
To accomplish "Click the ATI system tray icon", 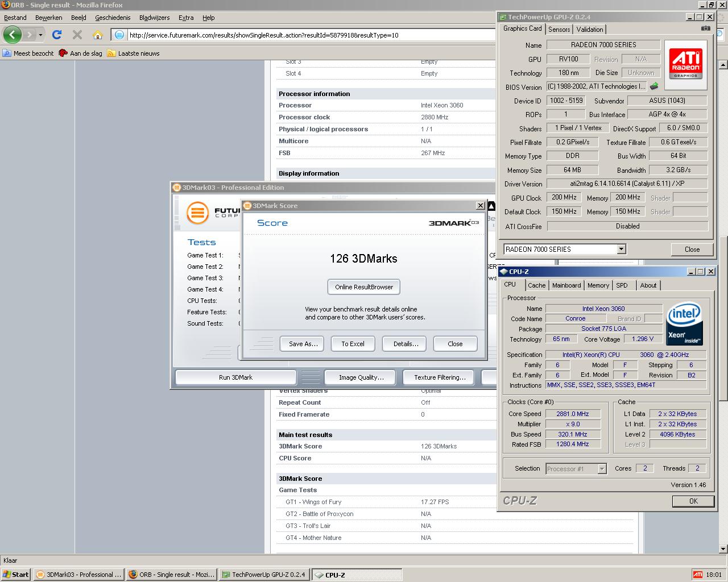I will (x=697, y=575).
